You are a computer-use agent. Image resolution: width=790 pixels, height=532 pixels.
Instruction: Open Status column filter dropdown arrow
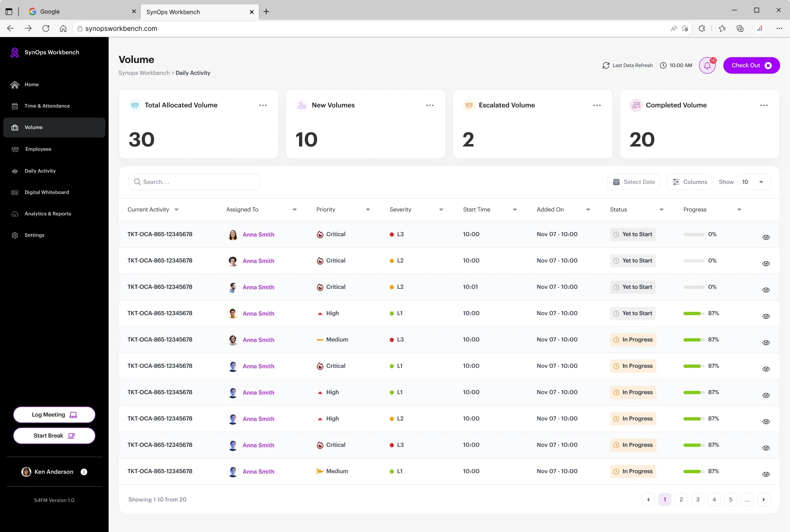[x=662, y=210]
